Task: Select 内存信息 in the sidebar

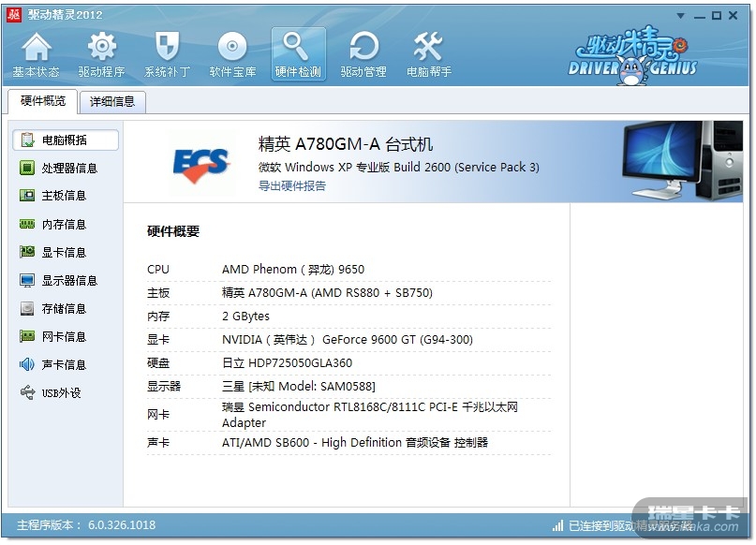Action: 65,224
